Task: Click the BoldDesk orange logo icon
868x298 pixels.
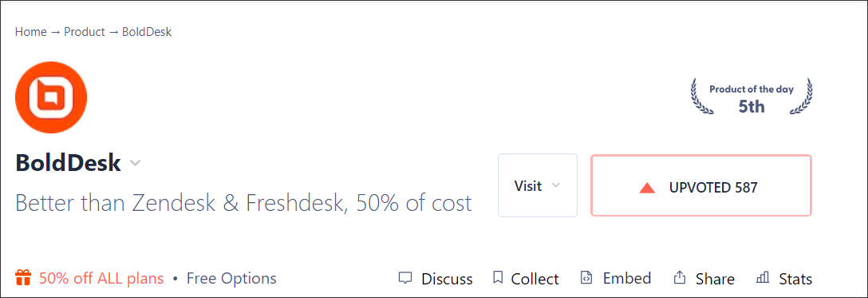Action: tap(51, 97)
